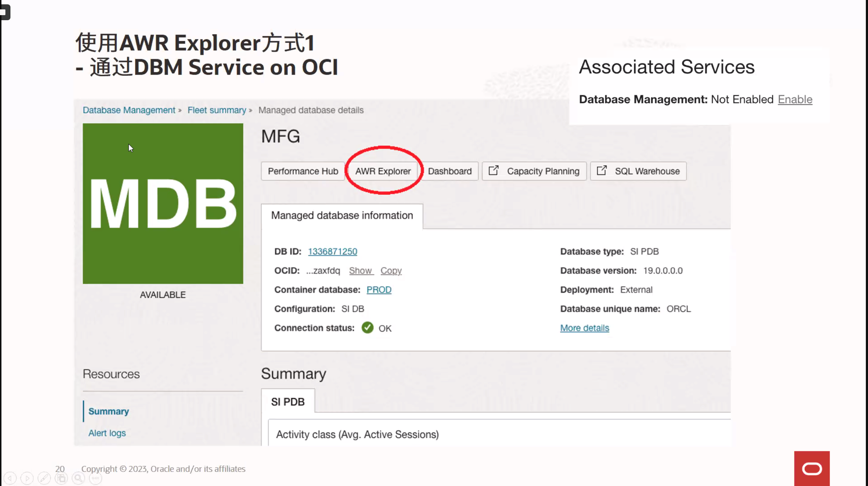Enable Database Management associated service
The width and height of the screenshot is (868, 486).
pyautogui.click(x=795, y=99)
